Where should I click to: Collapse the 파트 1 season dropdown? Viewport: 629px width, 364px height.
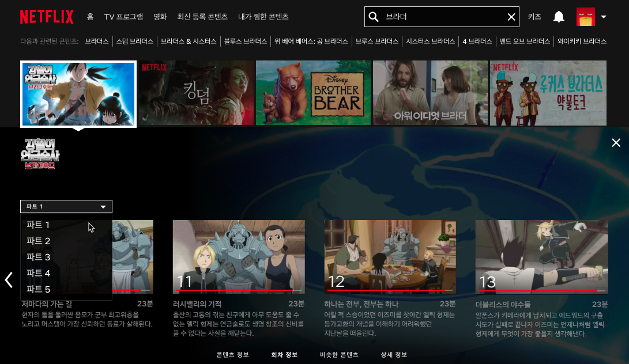66,206
